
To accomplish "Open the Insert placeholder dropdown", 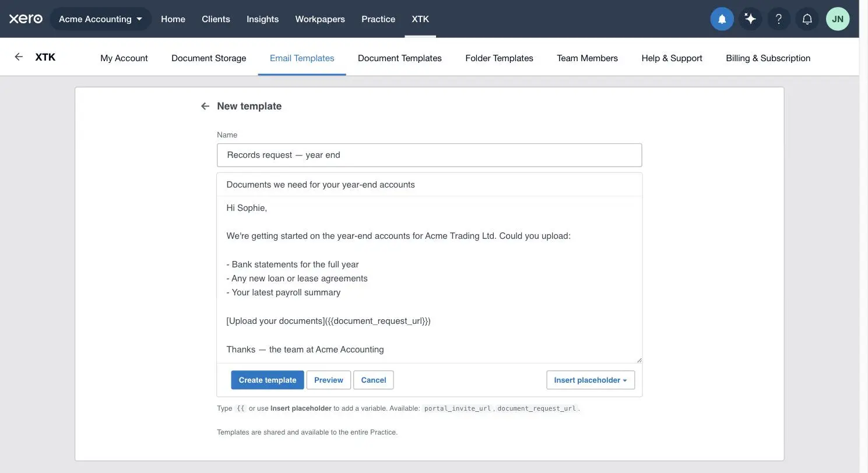I will point(591,380).
